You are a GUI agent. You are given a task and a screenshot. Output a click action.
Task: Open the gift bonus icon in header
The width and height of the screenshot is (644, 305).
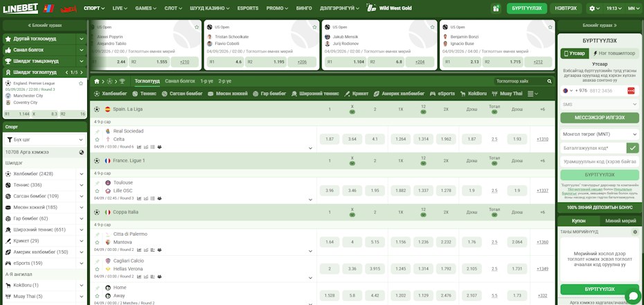496,8
